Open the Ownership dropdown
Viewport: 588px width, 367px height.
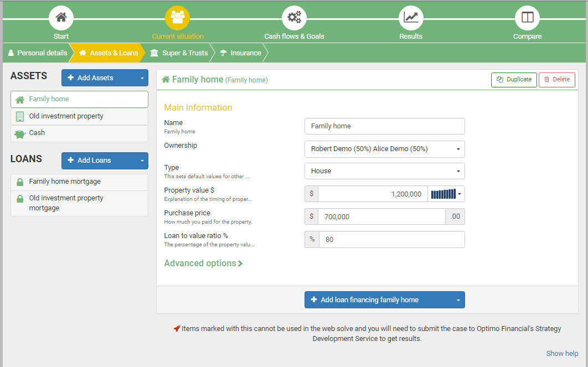click(384, 149)
